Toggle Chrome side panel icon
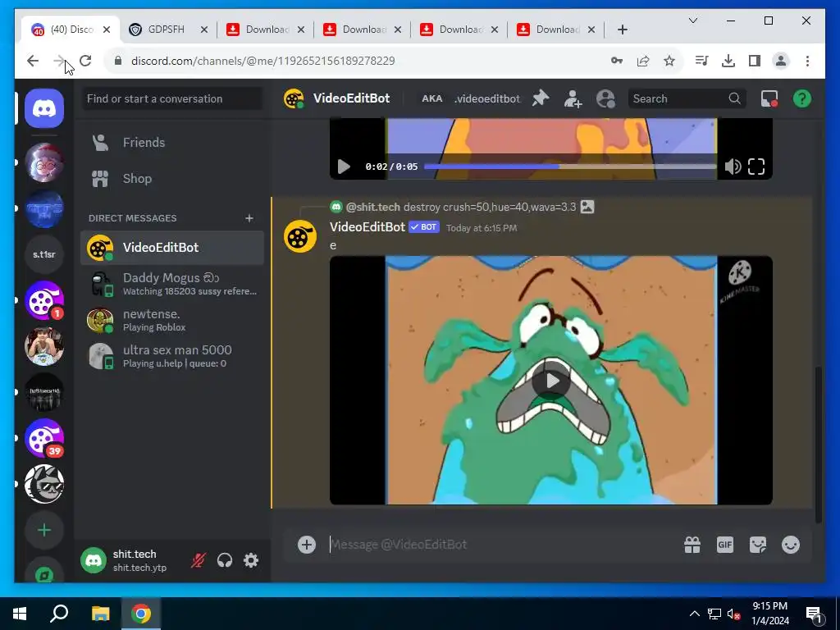Viewport: 840px width, 630px height. (x=755, y=61)
